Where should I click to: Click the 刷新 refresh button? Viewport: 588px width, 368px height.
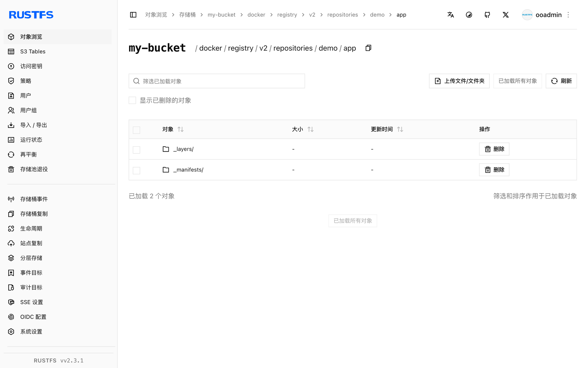(561, 81)
